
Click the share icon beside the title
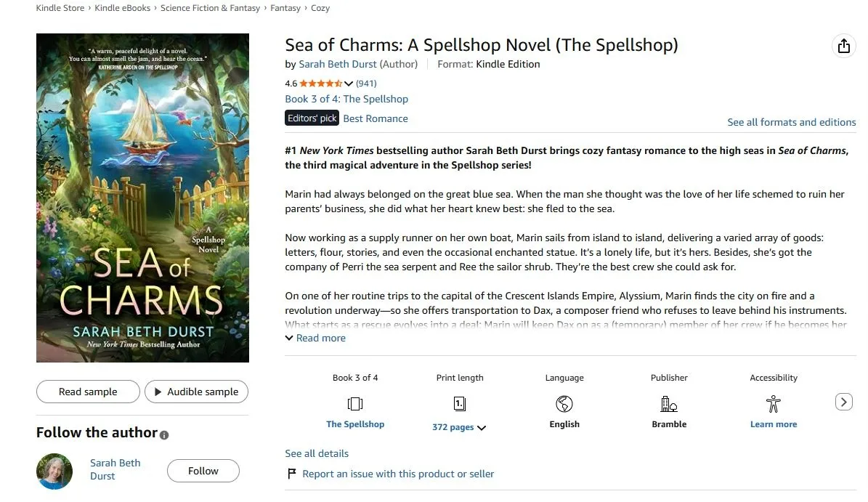[x=843, y=46]
